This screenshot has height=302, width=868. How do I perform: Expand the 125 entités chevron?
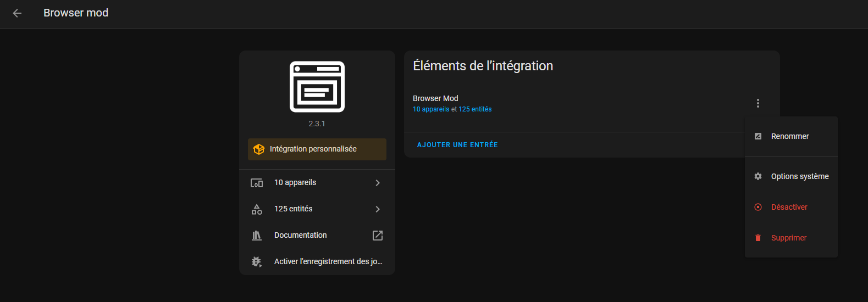(x=378, y=209)
